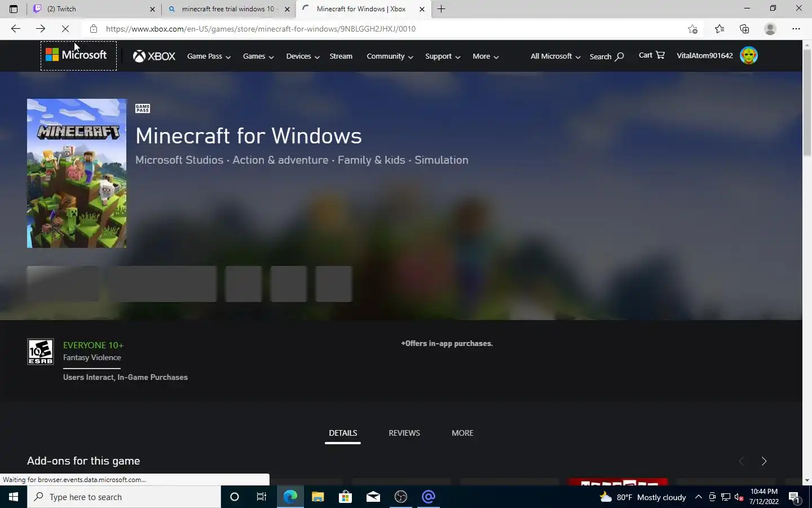Open the Edge browser profile icon

pos(770,29)
